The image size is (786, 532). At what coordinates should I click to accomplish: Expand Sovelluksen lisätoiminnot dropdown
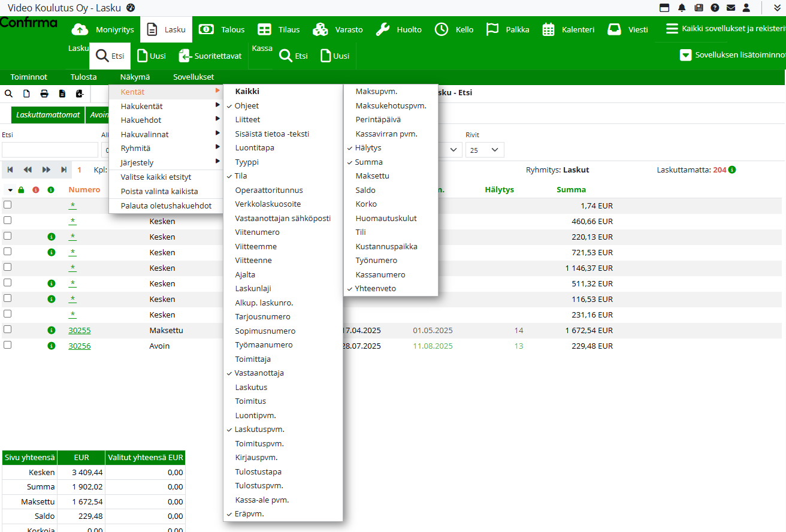click(x=732, y=55)
